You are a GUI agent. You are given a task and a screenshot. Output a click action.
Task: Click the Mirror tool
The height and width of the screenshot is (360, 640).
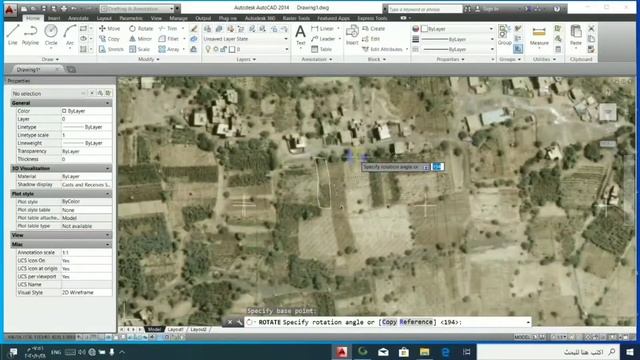140,39
